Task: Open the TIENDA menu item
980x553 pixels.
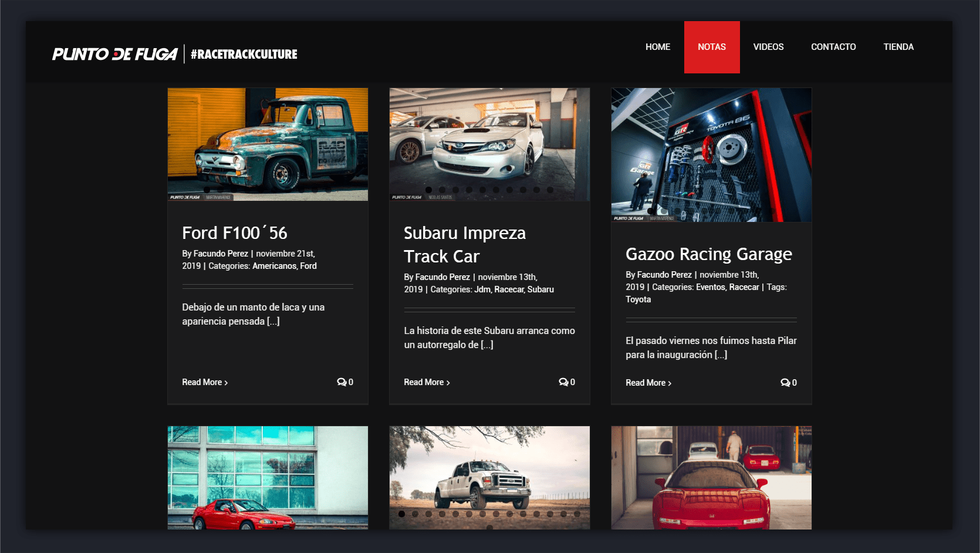Action: (898, 47)
